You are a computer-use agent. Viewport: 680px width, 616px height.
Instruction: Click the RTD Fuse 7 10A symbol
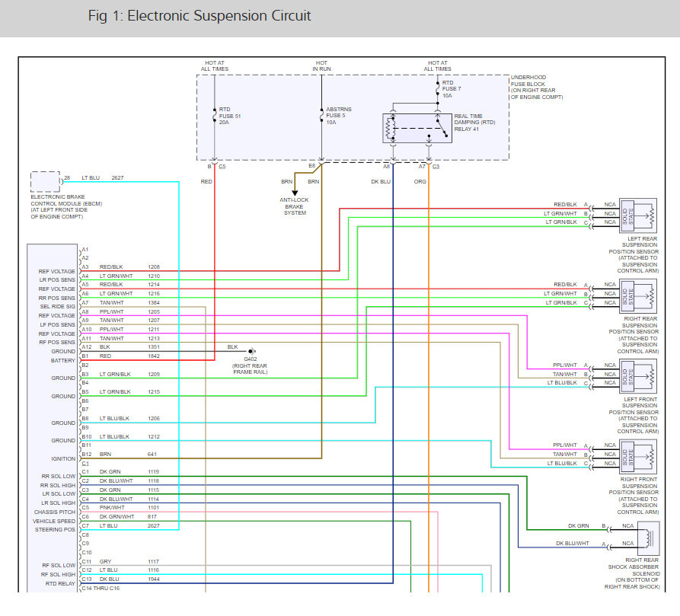coord(438,88)
